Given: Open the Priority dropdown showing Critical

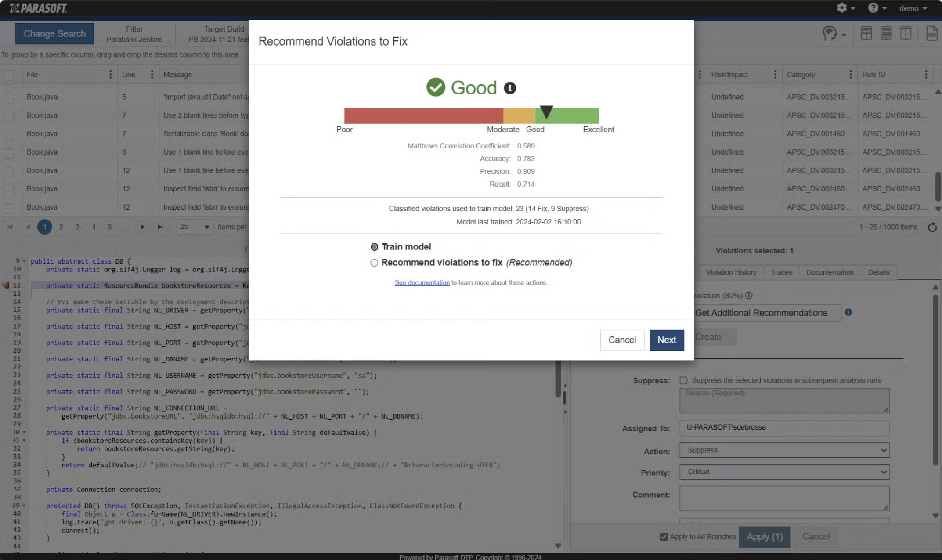Looking at the screenshot, I should [784, 472].
